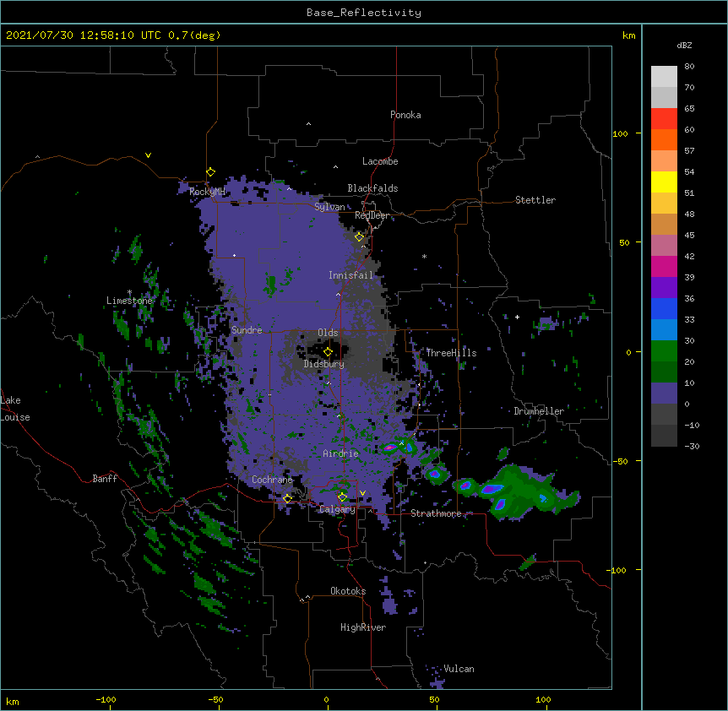
Task: Select the magenta 39-42 dBZ legend swatch
Action: click(x=664, y=267)
